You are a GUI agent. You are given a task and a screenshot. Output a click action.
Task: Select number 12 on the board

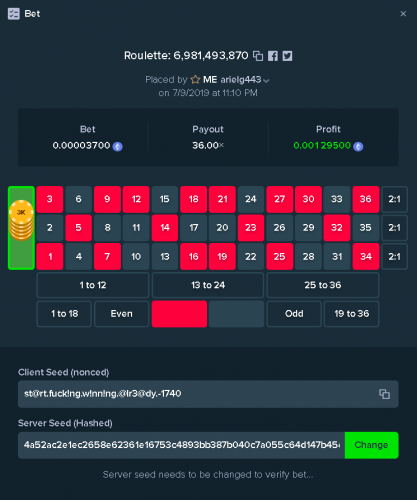click(x=136, y=199)
